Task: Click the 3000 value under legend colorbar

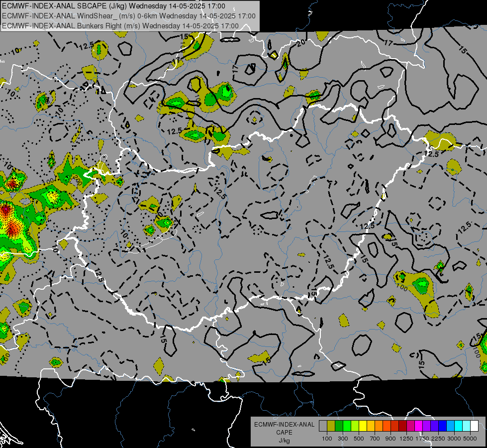Action: [454, 439]
